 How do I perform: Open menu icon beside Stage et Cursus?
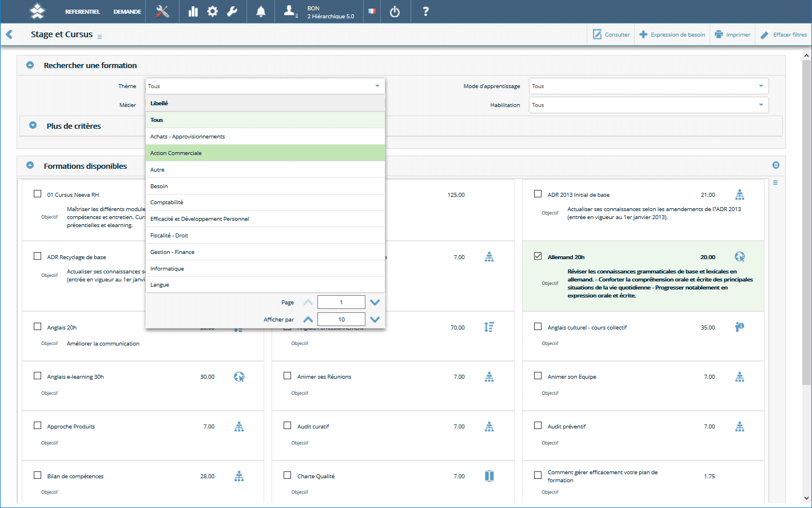[x=99, y=37]
